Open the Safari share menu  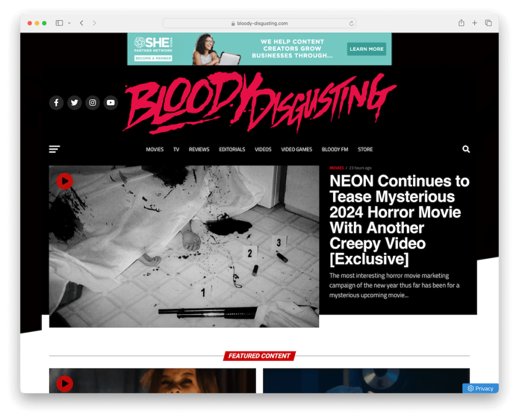[x=461, y=23]
